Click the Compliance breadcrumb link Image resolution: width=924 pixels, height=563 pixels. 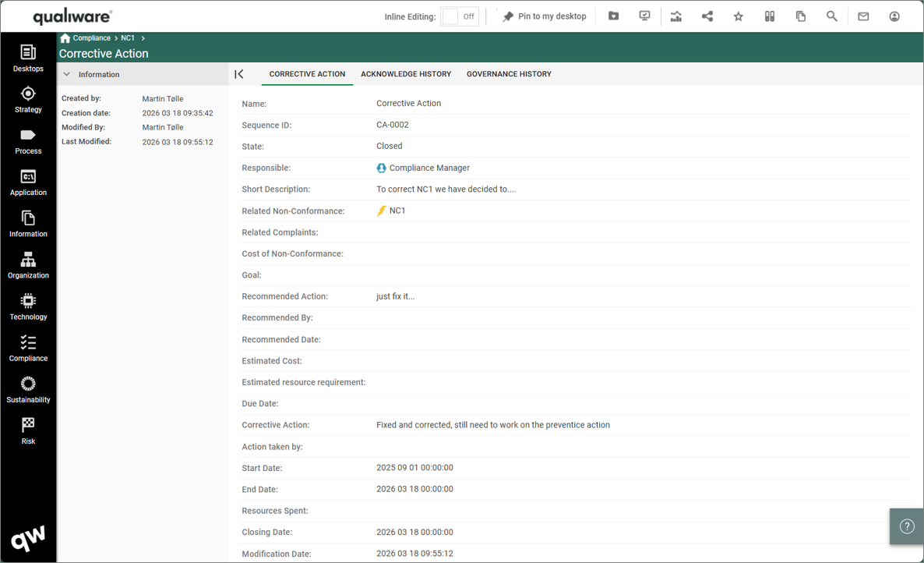click(91, 38)
